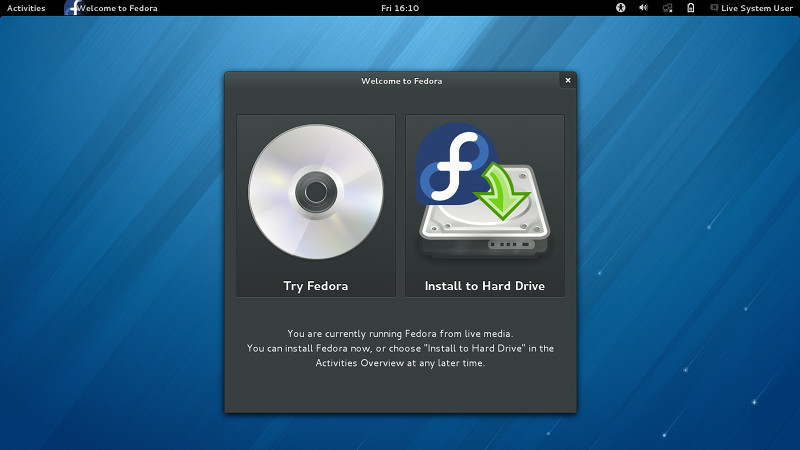
Task: Choose Install to Hard Drive
Action: click(485, 206)
